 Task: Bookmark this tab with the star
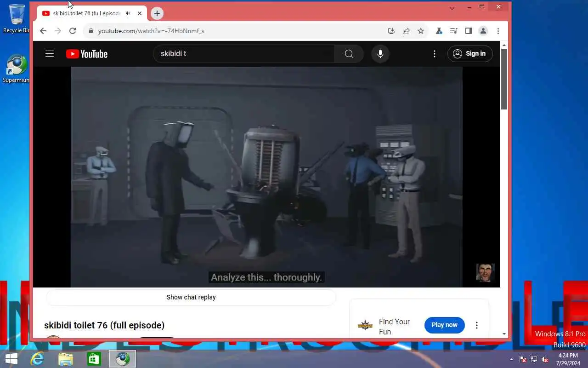[421, 31]
